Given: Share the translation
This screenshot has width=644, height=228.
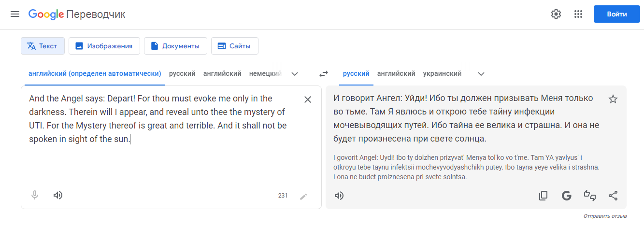Looking at the screenshot, I should click(613, 196).
